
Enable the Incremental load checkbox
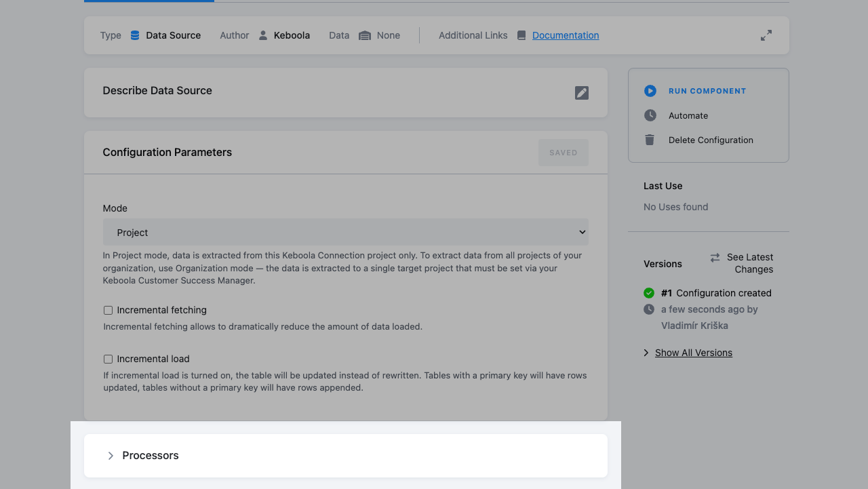107,359
